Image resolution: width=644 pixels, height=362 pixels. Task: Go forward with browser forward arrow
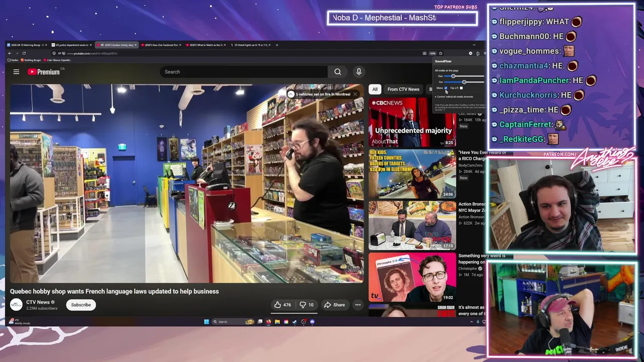click(x=17, y=53)
